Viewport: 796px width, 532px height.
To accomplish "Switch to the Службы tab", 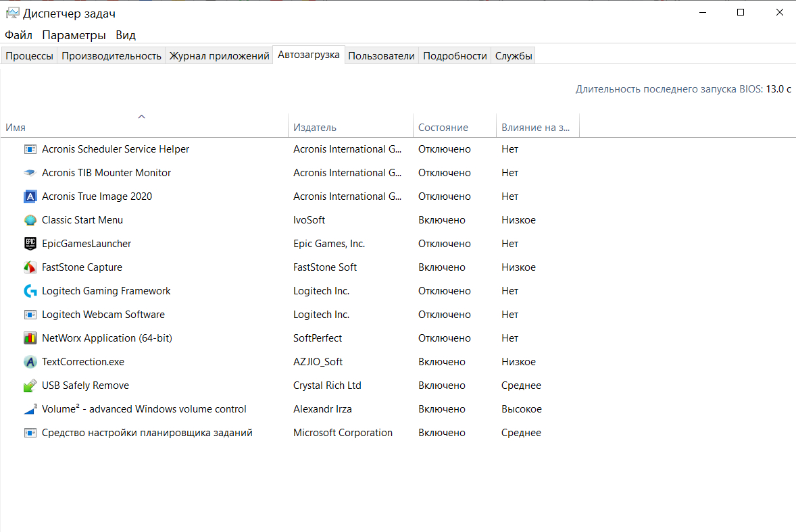I will click(x=514, y=56).
